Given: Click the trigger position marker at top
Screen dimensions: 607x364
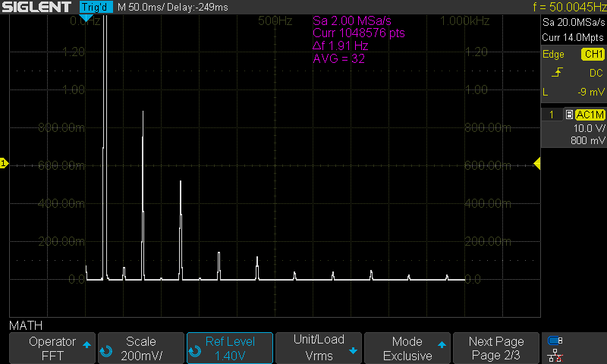Looking at the screenshot, I should pos(86,17).
